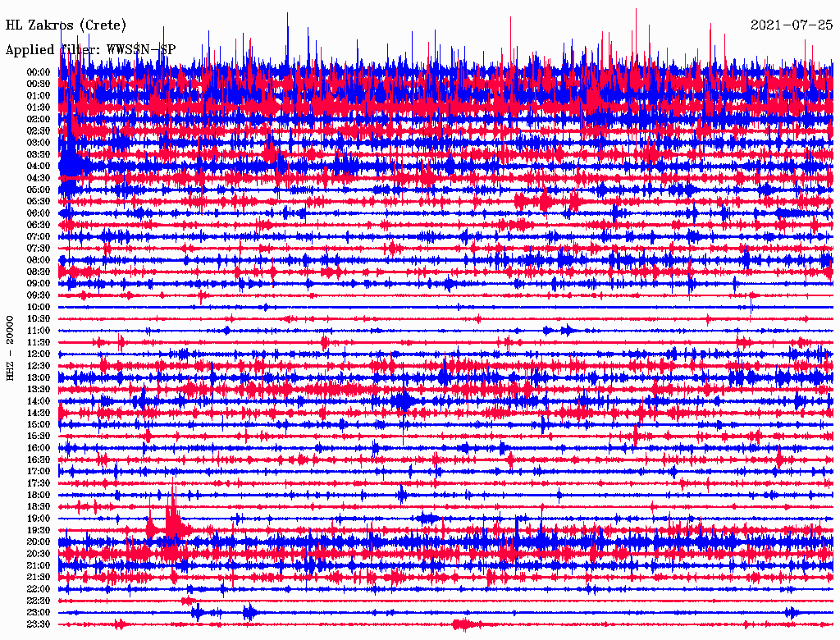Click the 22:30 time label
Screen dimensions: 840x640
pos(39,601)
